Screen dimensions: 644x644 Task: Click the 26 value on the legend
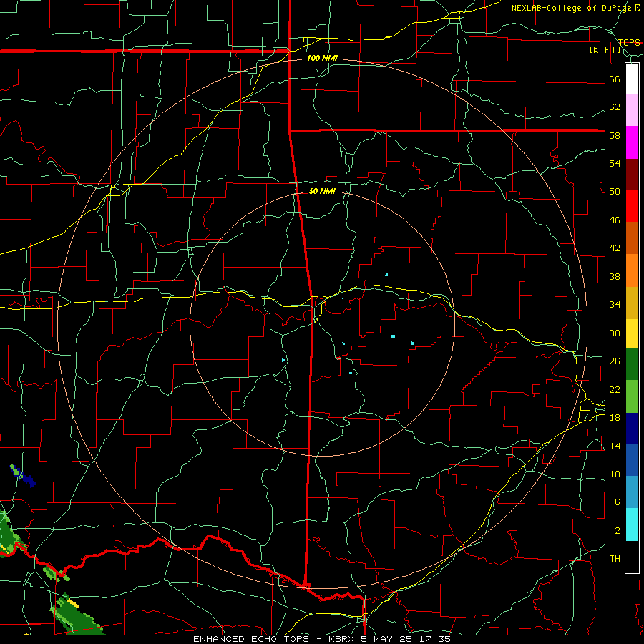[615, 361]
